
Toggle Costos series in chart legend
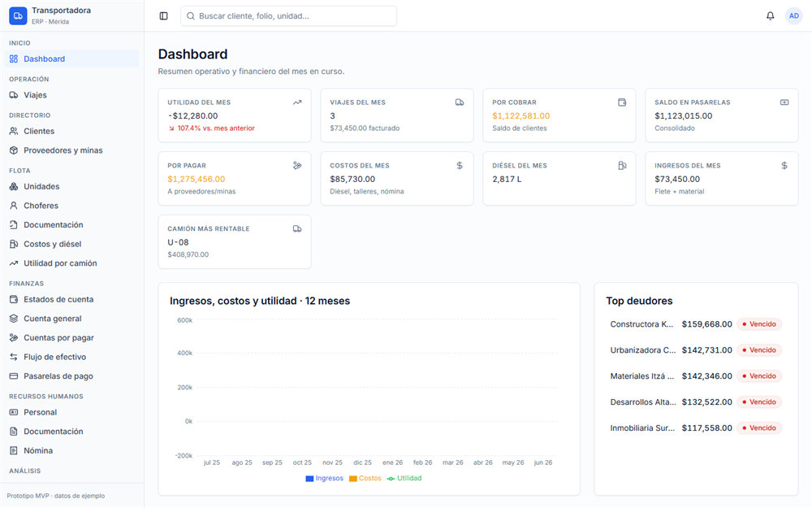365,478
